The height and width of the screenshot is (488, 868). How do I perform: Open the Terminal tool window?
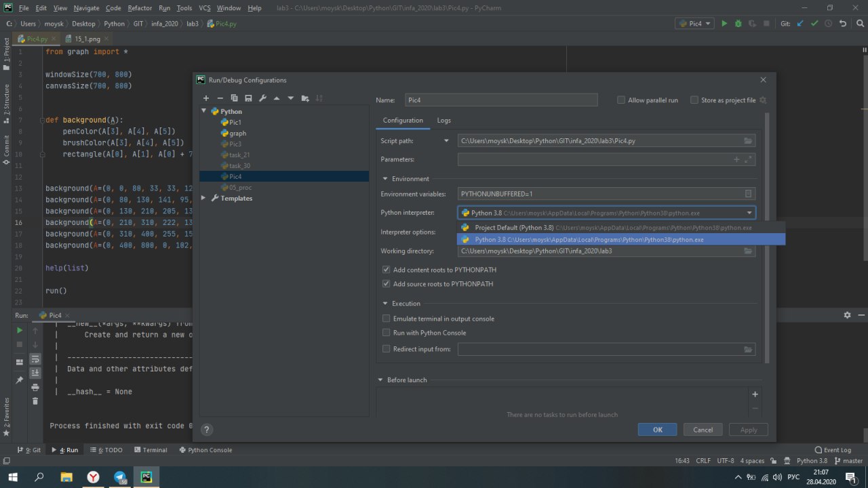tap(151, 450)
